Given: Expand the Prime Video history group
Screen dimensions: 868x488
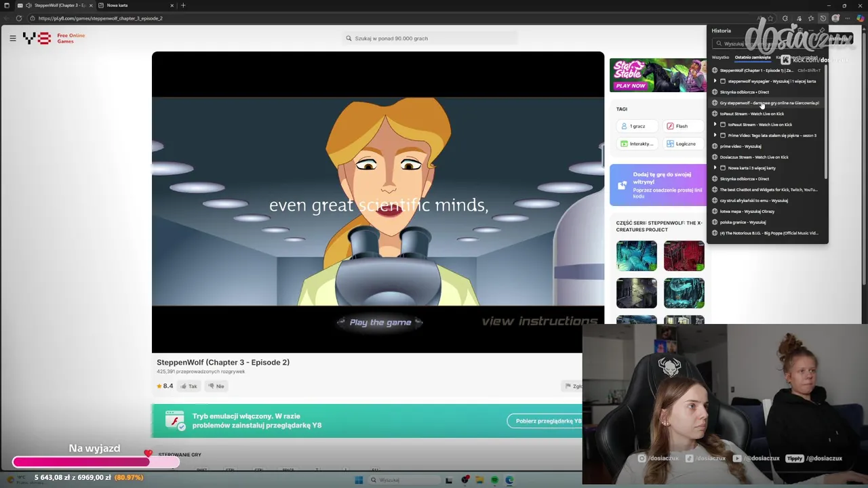Looking at the screenshot, I should (714, 136).
